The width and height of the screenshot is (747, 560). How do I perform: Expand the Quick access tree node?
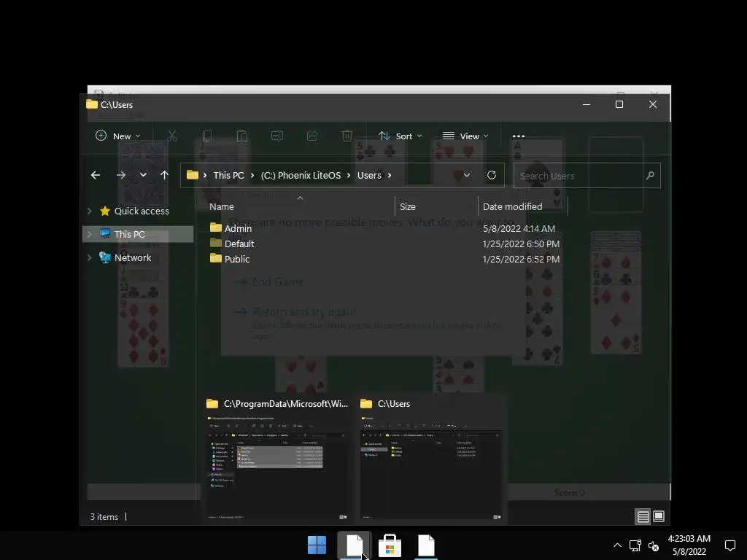click(90, 211)
